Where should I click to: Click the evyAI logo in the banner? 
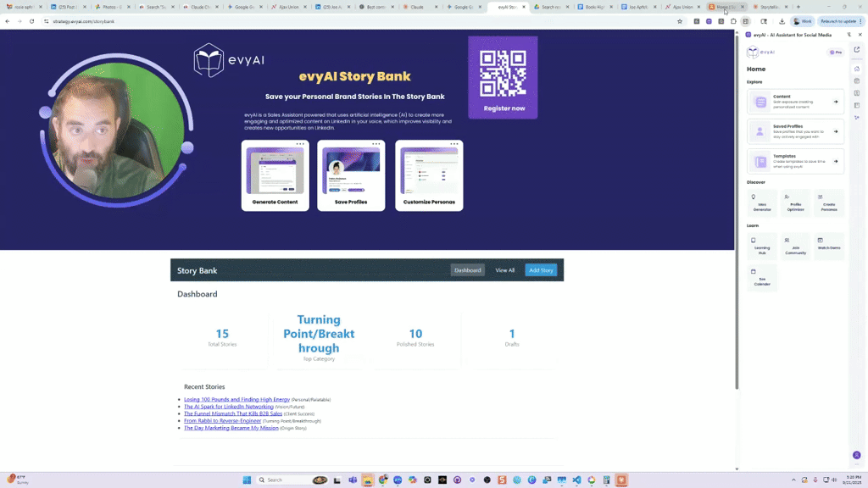(x=229, y=60)
